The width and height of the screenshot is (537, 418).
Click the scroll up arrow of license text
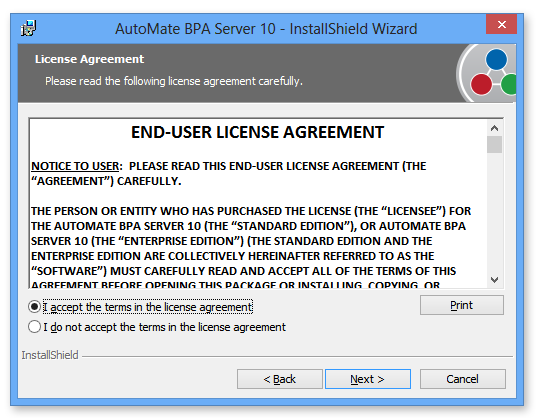(x=494, y=128)
